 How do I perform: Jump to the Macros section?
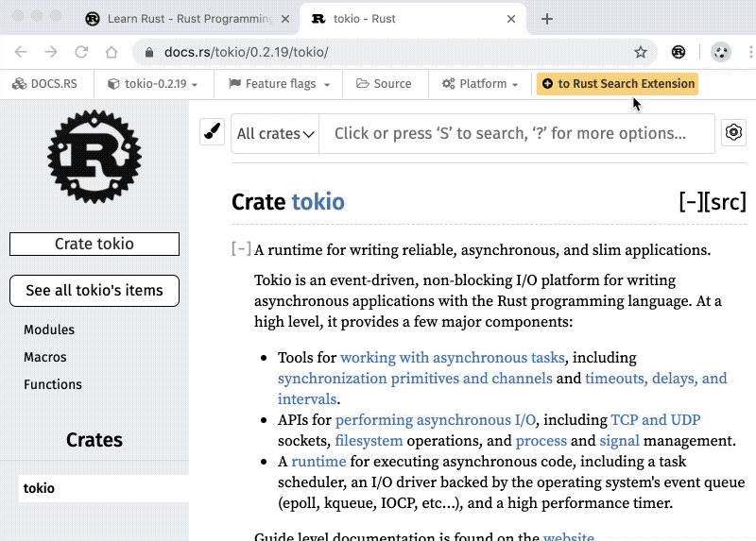45,357
